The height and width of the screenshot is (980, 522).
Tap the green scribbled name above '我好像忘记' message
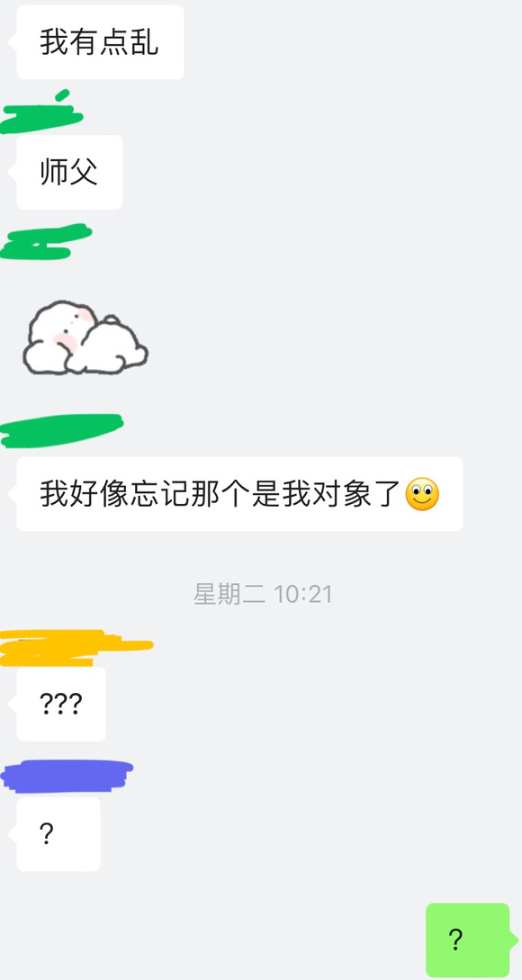pyautogui.click(x=61, y=431)
